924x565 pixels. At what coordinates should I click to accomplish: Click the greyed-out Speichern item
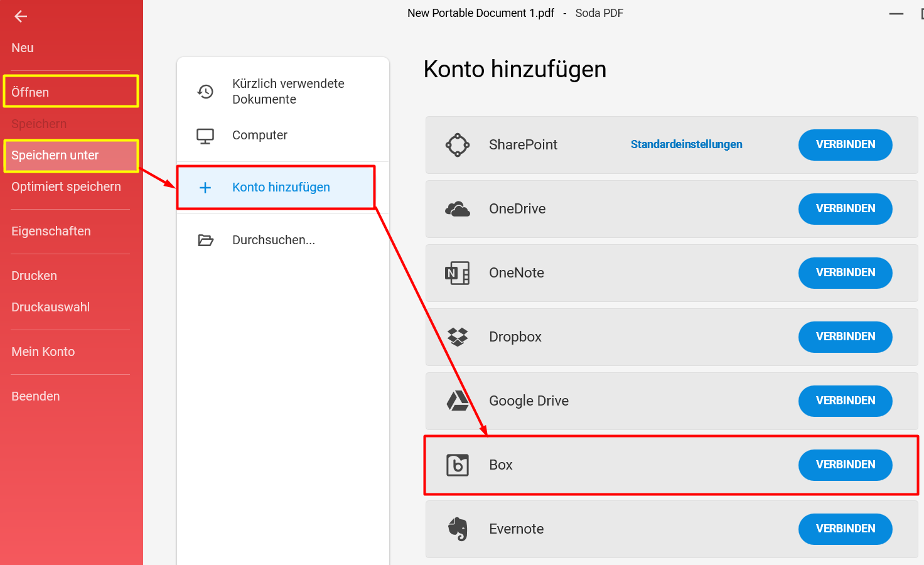point(39,124)
